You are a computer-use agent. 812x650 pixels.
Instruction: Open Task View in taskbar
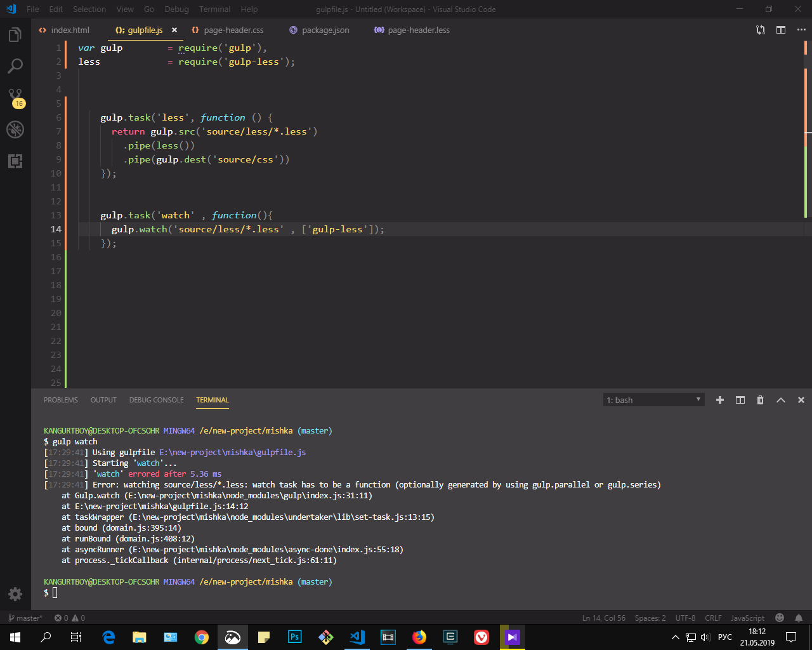pos(76,637)
